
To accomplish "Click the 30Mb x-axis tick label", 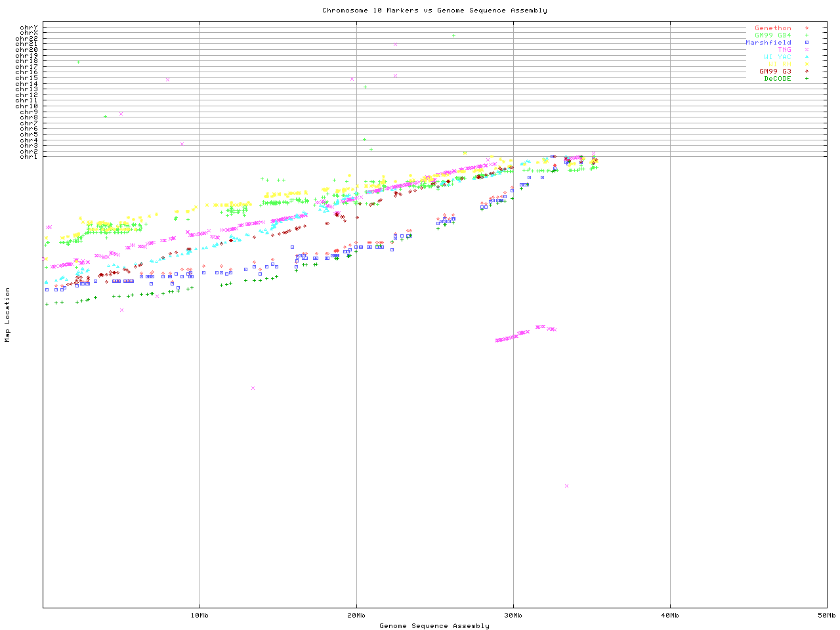I will tap(513, 616).
